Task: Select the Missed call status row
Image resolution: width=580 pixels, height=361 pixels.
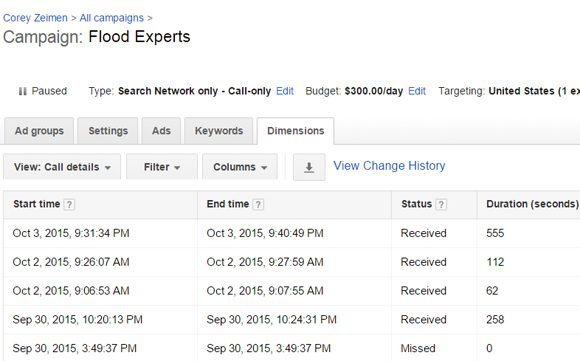Action: (291, 348)
